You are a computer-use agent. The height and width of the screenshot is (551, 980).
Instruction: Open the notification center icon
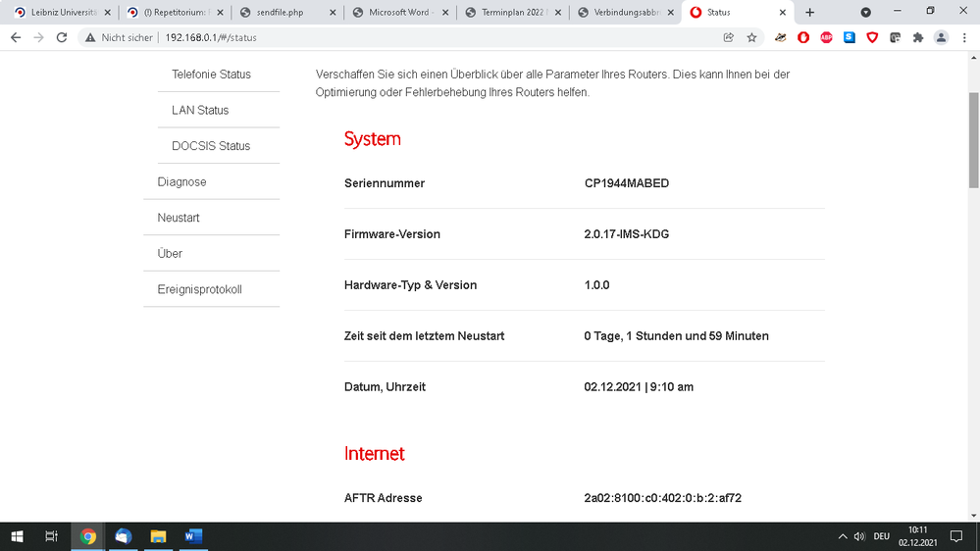pyautogui.click(x=956, y=536)
